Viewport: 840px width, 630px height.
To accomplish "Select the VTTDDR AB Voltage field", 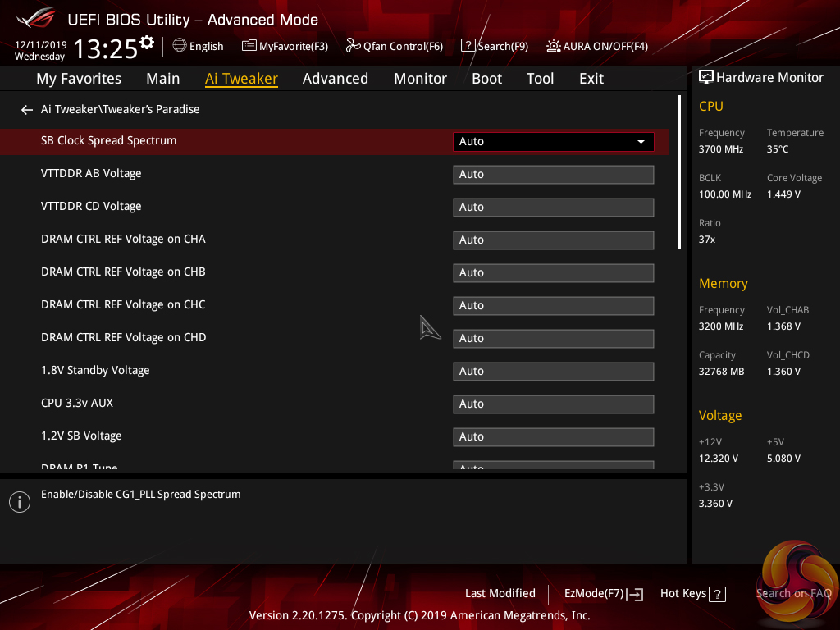I will pos(553,174).
